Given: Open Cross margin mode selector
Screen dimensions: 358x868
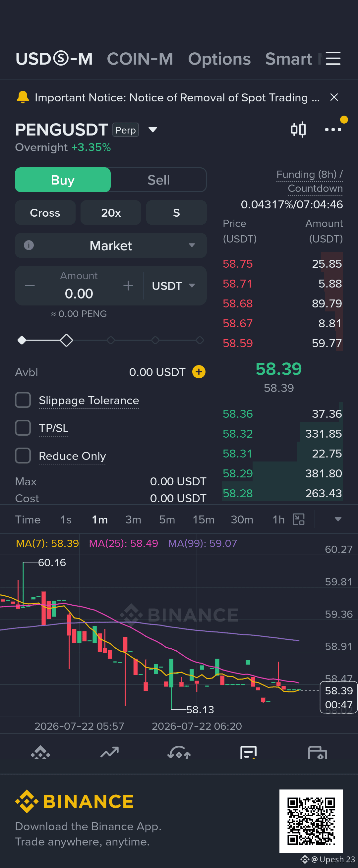Looking at the screenshot, I should coord(45,213).
